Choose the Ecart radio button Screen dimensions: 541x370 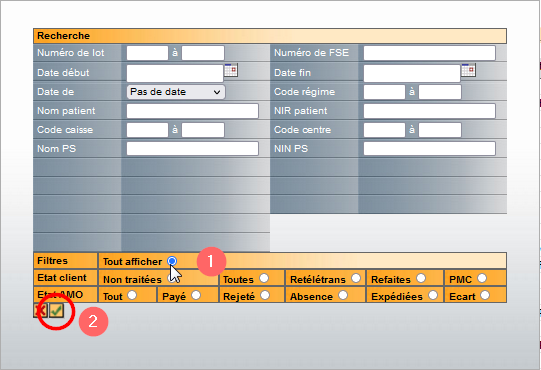click(x=485, y=295)
